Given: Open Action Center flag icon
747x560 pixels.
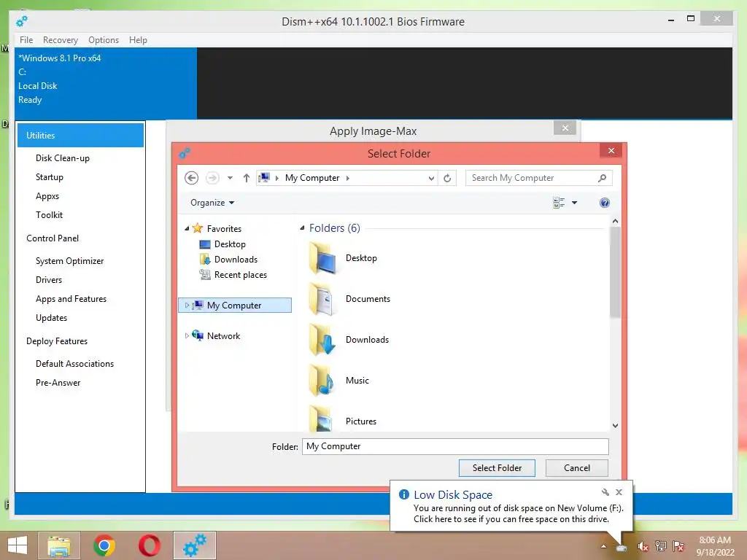Looking at the screenshot, I should [678, 546].
